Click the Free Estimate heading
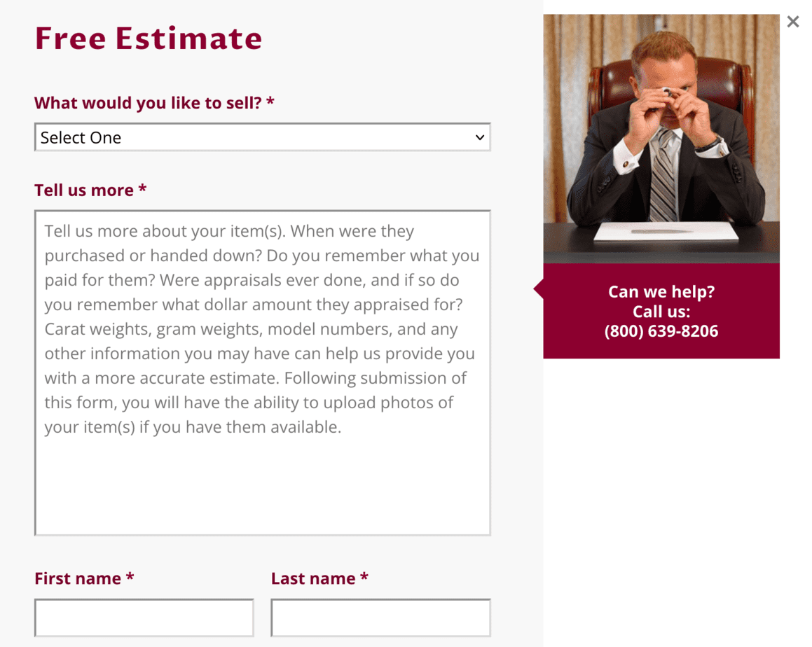This screenshot has height=647, width=812. point(149,39)
